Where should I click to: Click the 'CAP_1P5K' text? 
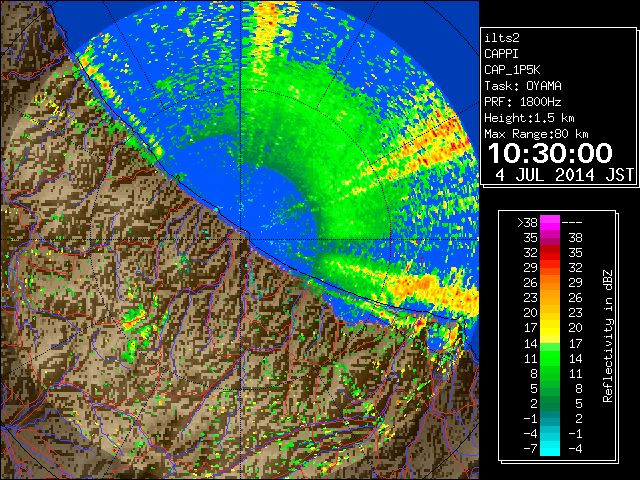[512, 70]
